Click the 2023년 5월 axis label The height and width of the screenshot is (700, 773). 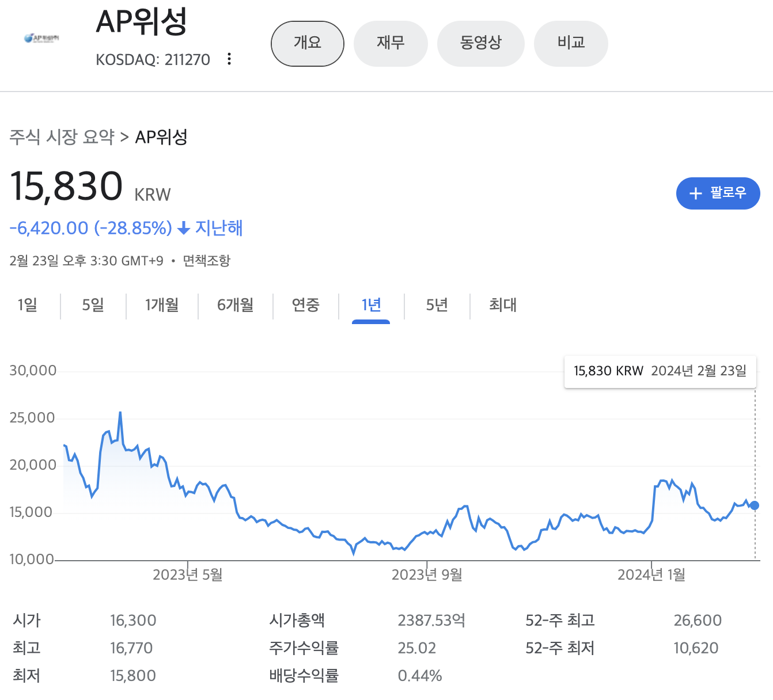tap(188, 575)
